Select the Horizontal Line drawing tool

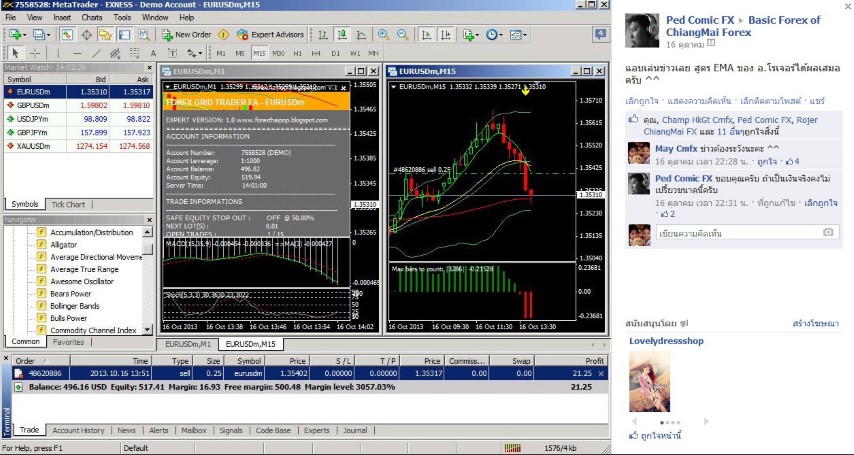(x=77, y=53)
